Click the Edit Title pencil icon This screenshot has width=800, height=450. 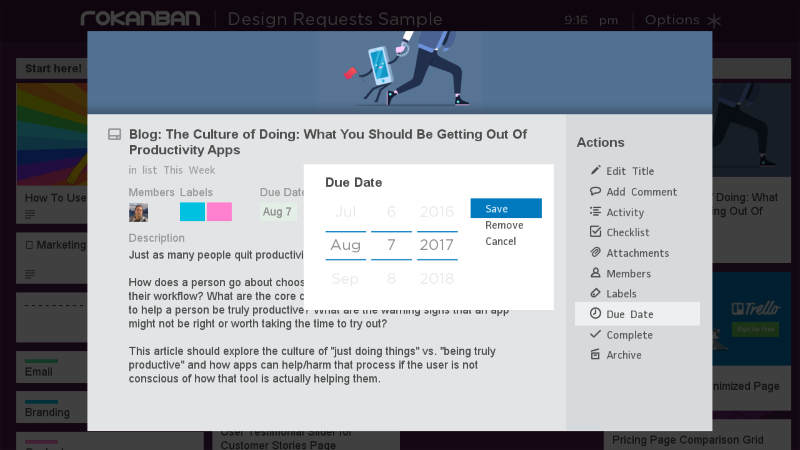[596, 171]
